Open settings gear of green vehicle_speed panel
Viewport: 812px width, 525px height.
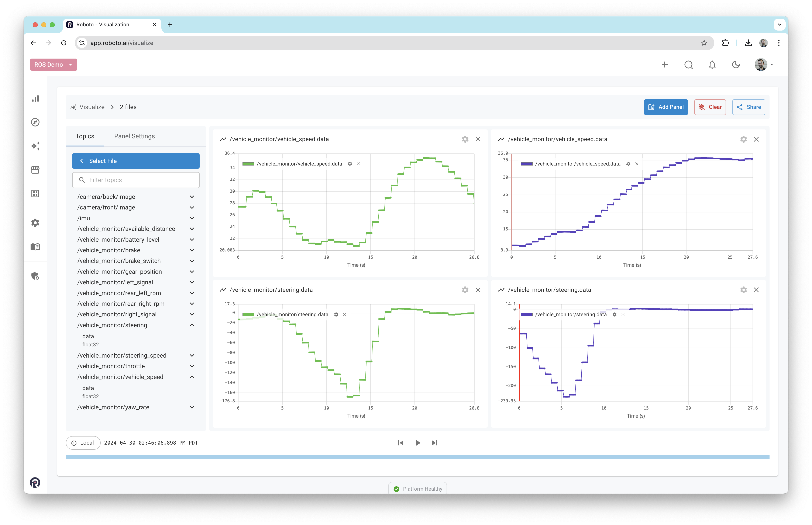coord(465,139)
